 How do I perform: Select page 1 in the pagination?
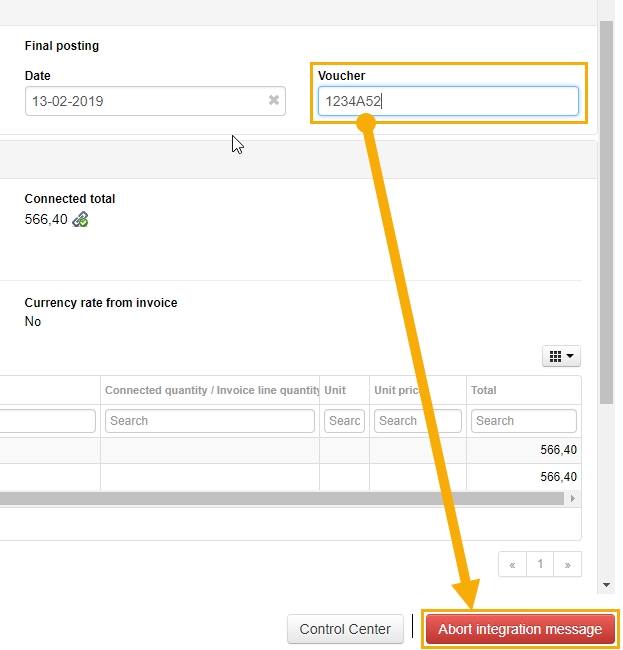click(x=540, y=564)
